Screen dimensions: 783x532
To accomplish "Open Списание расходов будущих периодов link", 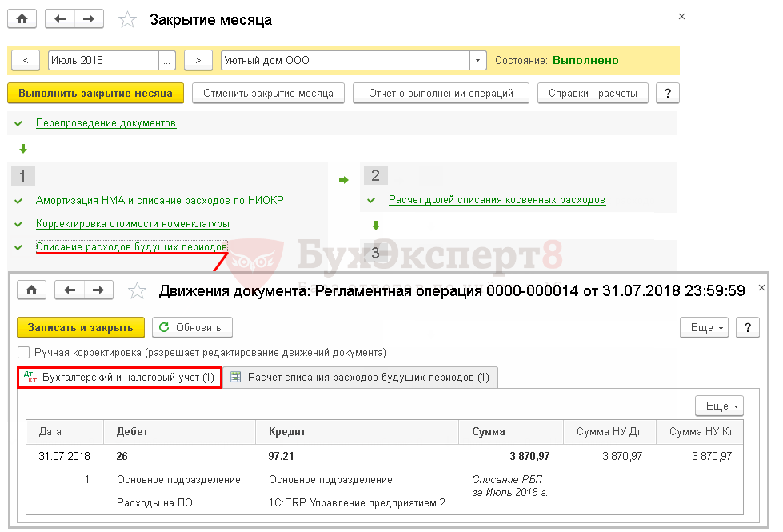I will (x=131, y=246).
